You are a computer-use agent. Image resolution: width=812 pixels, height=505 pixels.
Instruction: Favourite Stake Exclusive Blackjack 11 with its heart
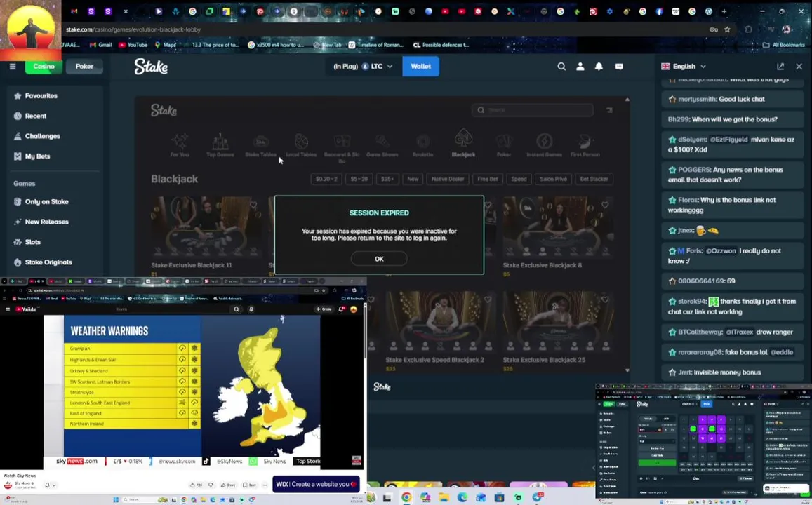253,205
